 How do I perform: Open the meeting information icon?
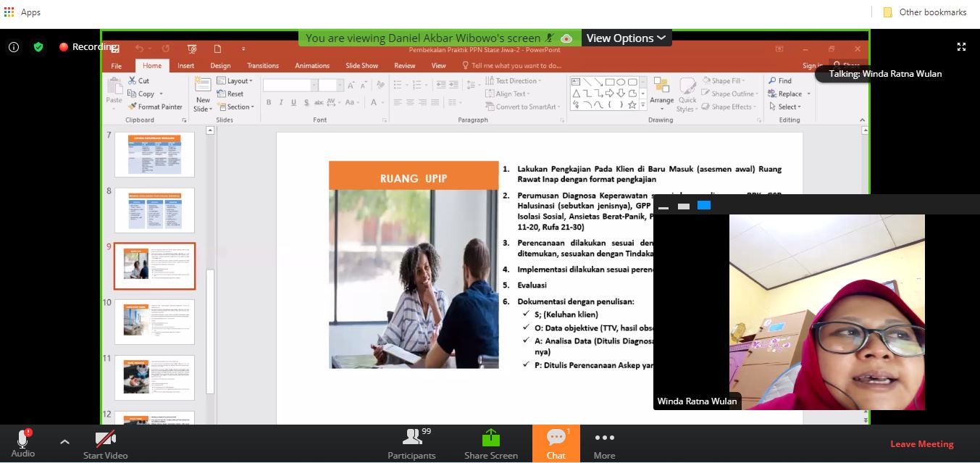coord(14,47)
